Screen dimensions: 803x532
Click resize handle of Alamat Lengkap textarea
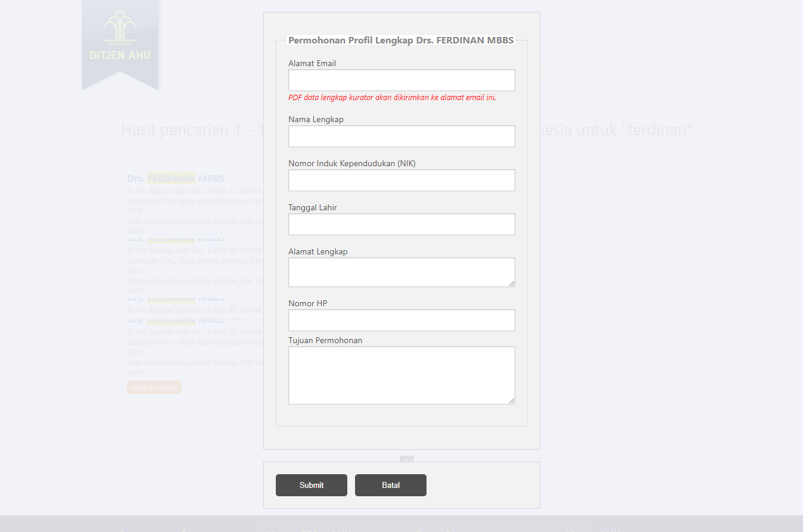coord(511,283)
